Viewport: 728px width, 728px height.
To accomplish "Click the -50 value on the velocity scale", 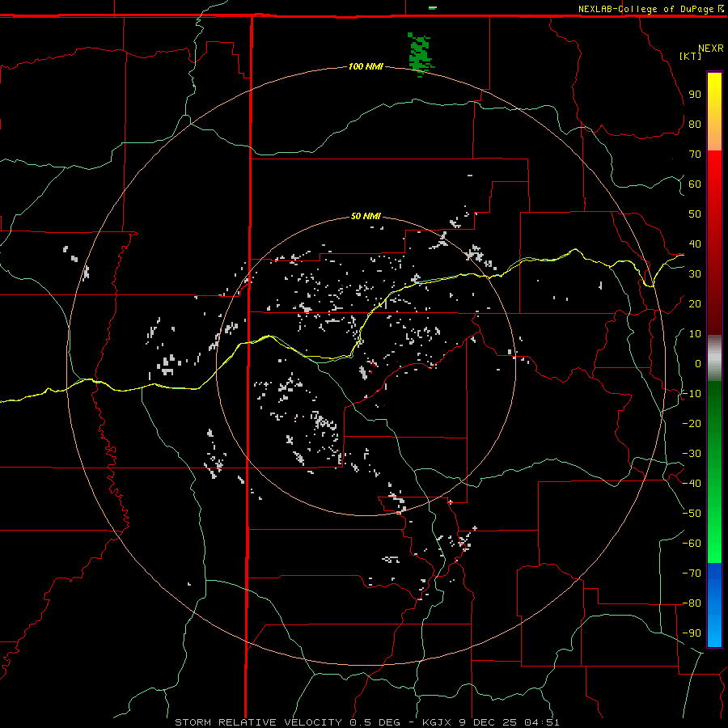I will [x=692, y=514].
